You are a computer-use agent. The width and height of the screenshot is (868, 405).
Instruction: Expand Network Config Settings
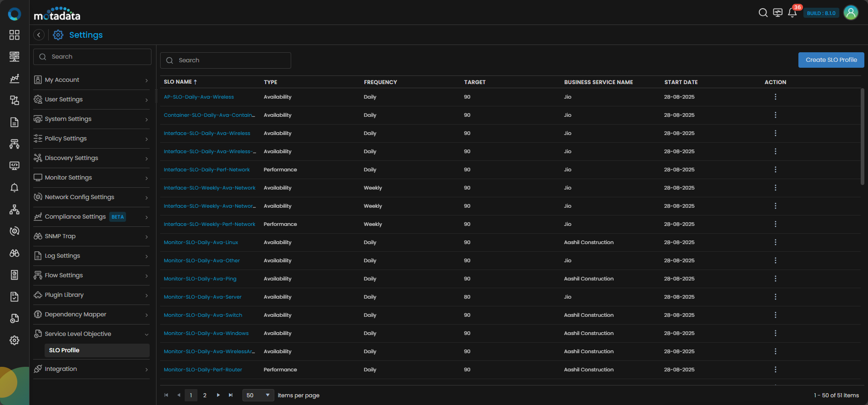(x=91, y=197)
